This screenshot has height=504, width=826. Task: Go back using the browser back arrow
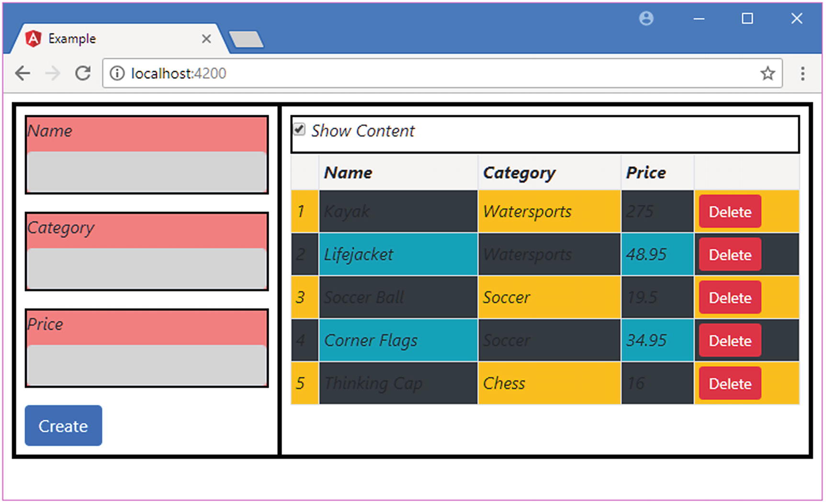pos(23,73)
